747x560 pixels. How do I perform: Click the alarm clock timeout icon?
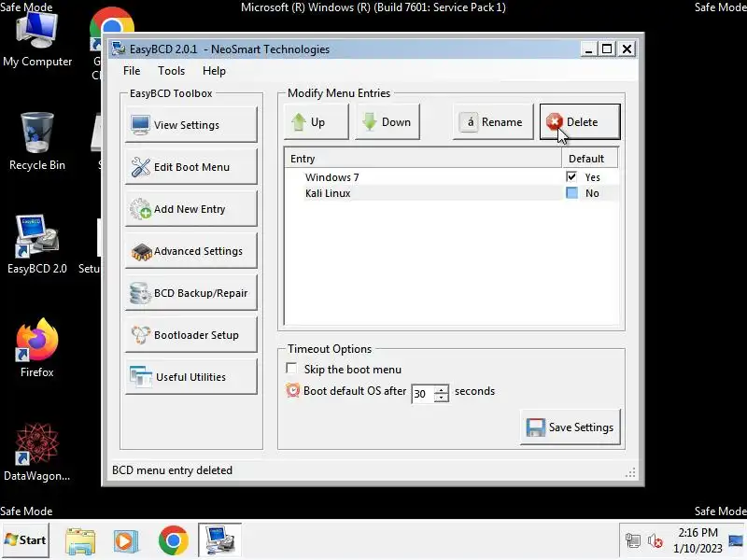click(x=292, y=390)
